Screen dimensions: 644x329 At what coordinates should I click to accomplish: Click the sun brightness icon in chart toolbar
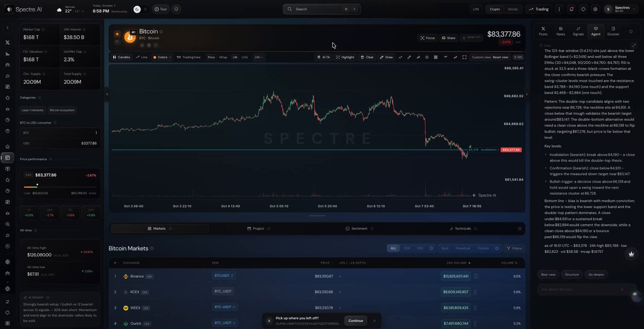pyautogui.click(x=427, y=57)
